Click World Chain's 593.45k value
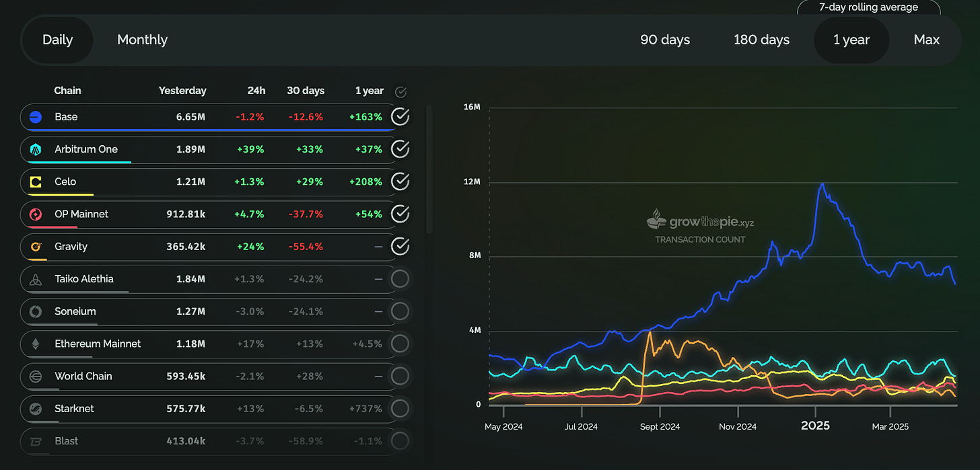980x470 pixels. point(186,377)
